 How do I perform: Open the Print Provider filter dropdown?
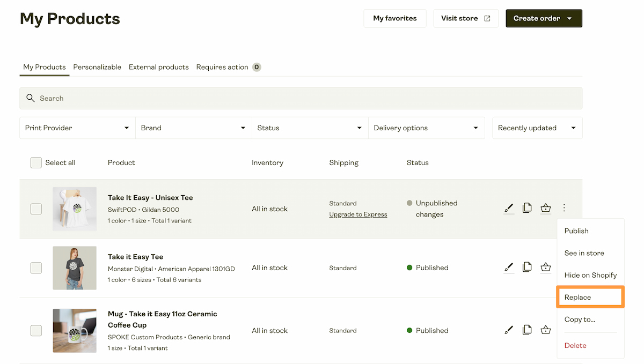click(77, 128)
